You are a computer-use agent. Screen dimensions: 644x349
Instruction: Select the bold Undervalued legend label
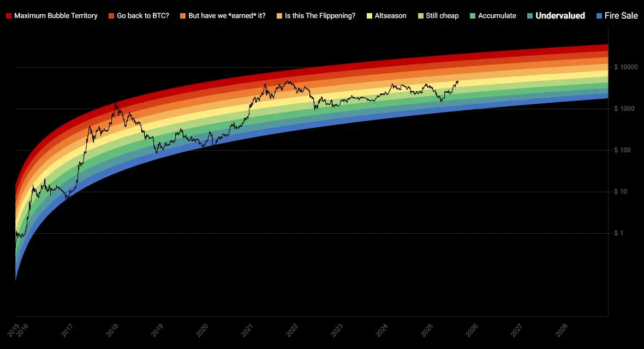pyautogui.click(x=560, y=16)
